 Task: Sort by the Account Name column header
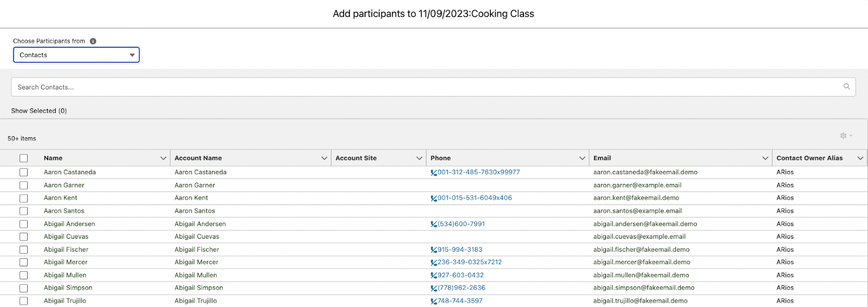(x=198, y=158)
